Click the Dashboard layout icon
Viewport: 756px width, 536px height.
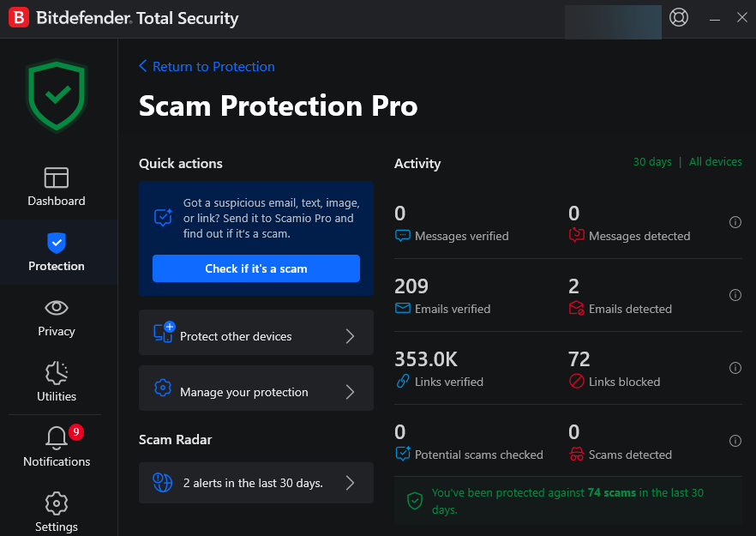pyautogui.click(x=57, y=178)
